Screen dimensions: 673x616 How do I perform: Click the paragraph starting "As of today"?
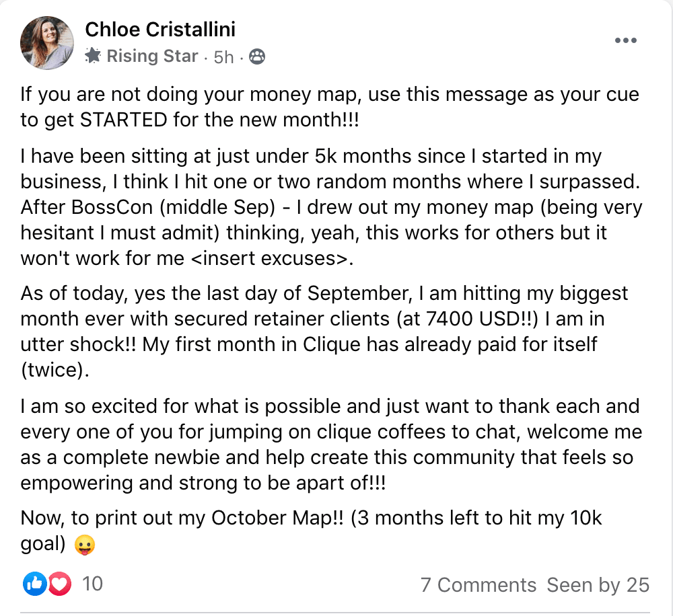click(x=324, y=332)
